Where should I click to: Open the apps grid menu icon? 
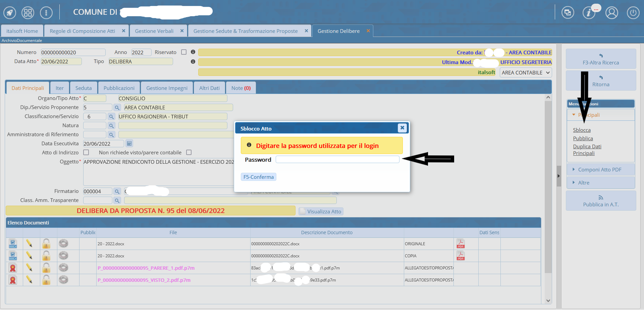28,13
